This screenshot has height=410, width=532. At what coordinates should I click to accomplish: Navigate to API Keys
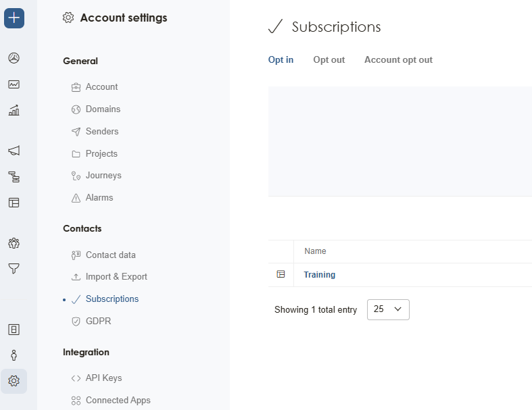point(103,378)
